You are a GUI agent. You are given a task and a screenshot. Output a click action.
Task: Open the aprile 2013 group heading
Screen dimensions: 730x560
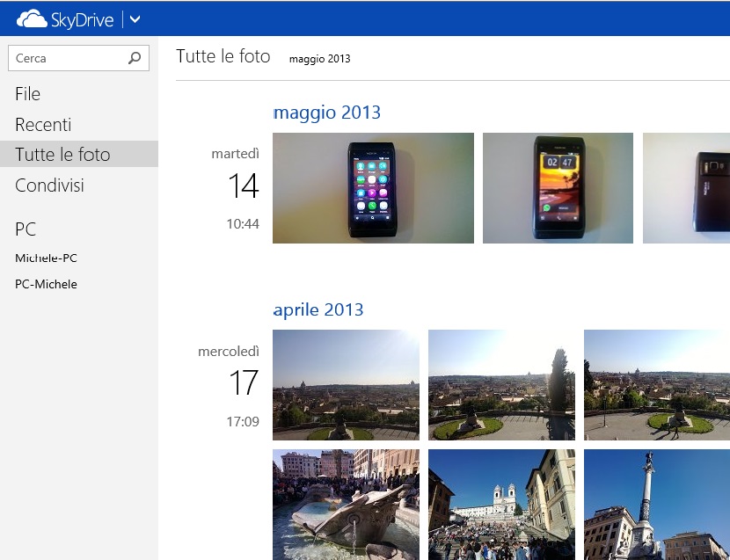318,309
